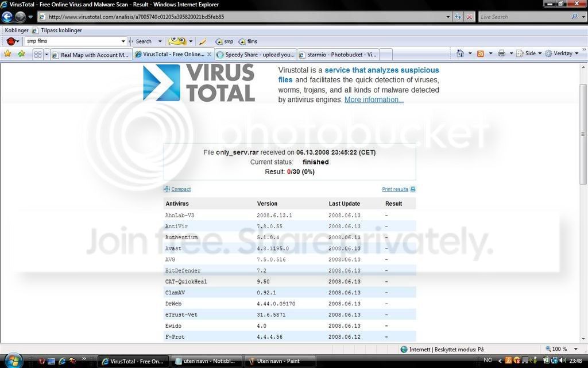Click the volume speaker tray icon
This screenshot has width=588, height=368.
click(x=563, y=361)
